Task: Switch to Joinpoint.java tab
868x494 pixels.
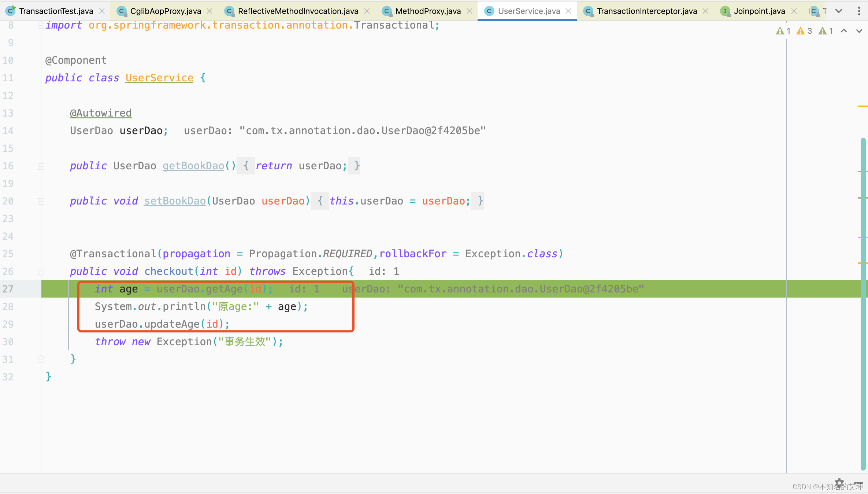Action: click(x=759, y=11)
